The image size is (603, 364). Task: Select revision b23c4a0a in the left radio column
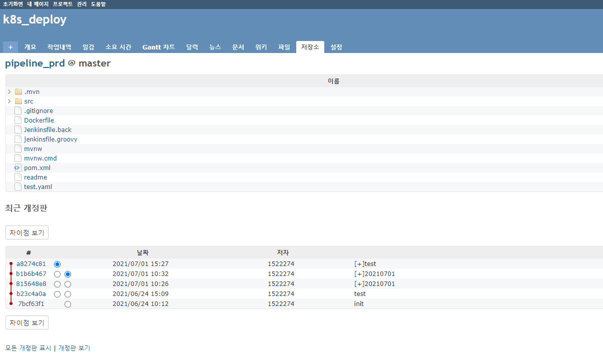click(x=57, y=294)
